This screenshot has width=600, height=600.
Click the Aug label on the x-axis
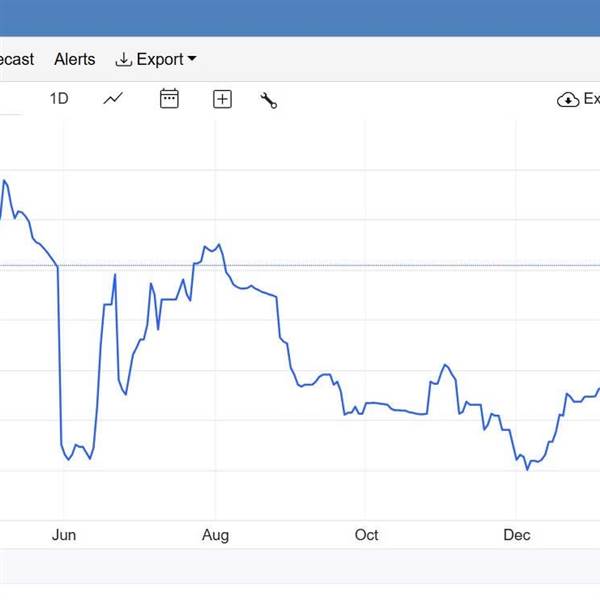coord(215,535)
